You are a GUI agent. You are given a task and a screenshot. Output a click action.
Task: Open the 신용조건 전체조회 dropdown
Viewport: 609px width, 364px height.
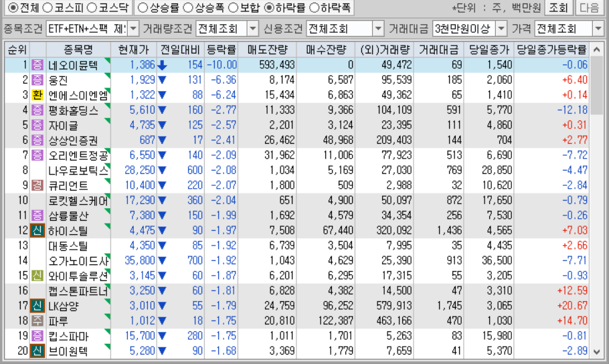(378, 28)
